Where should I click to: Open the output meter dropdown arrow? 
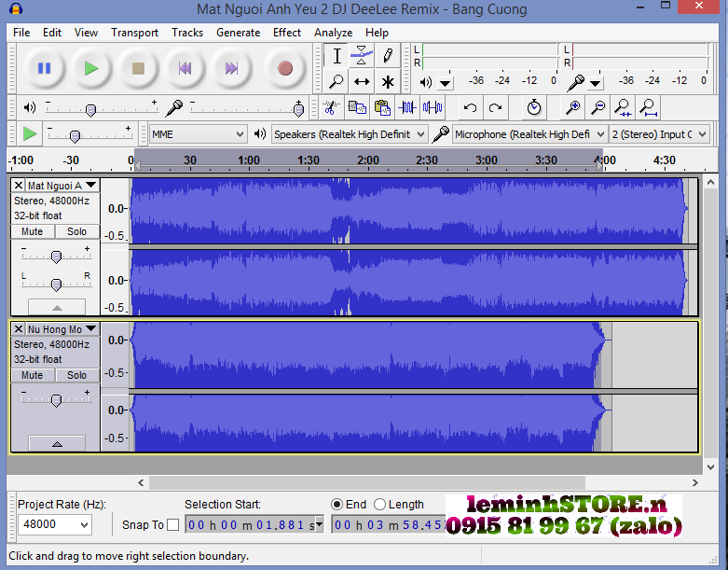pyautogui.click(x=446, y=84)
